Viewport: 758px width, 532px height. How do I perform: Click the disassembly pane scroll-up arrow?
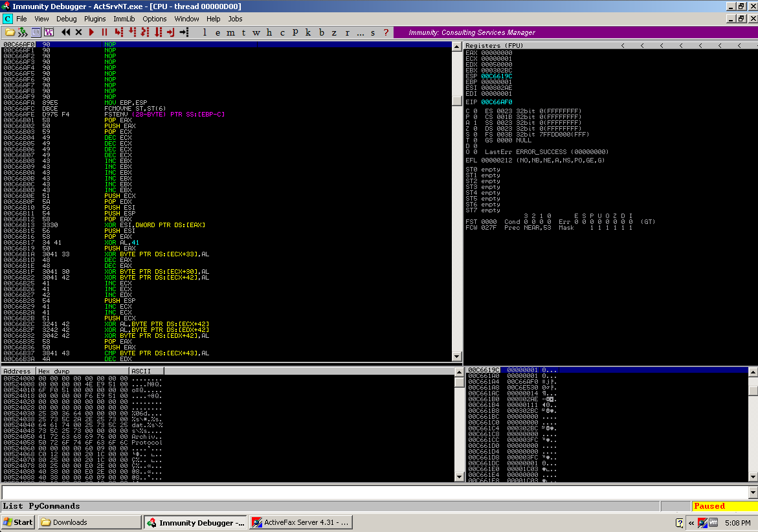[456, 47]
